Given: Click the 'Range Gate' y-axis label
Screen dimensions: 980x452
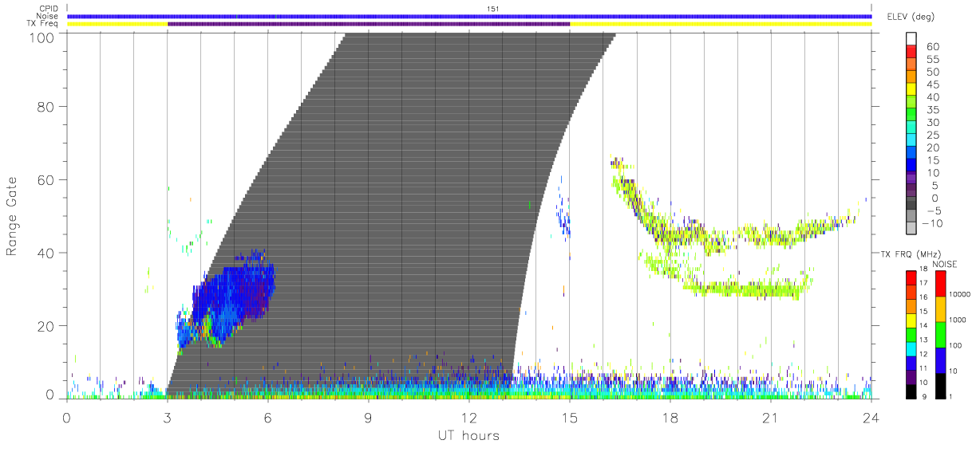Looking at the screenshot, I should tap(13, 215).
